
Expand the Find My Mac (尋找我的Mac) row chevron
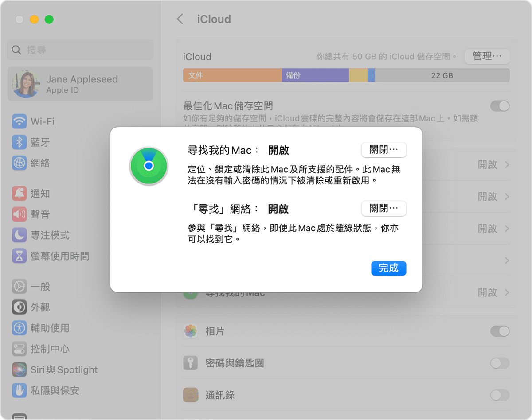[x=507, y=293]
